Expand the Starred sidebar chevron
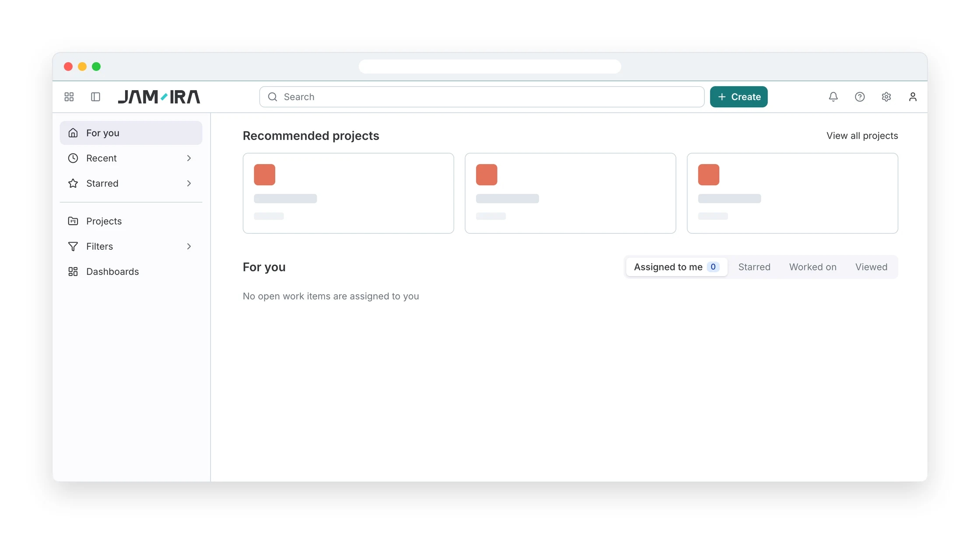Viewport: 980px width, 534px height. (189, 183)
